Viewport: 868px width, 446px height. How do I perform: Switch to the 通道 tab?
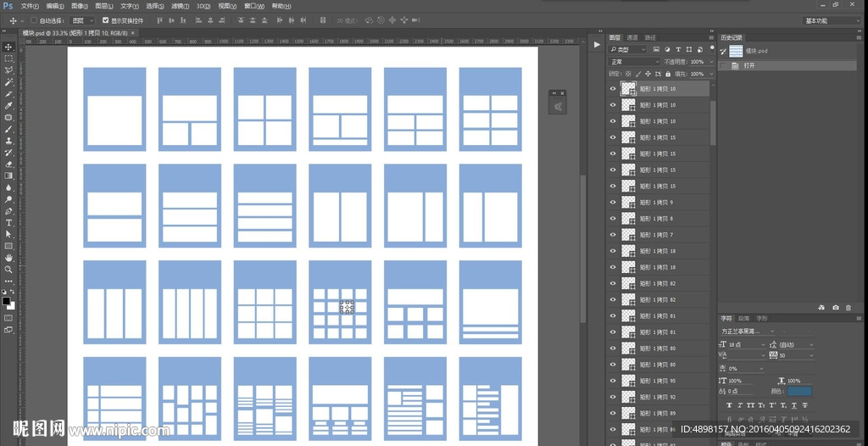click(x=632, y=37)
